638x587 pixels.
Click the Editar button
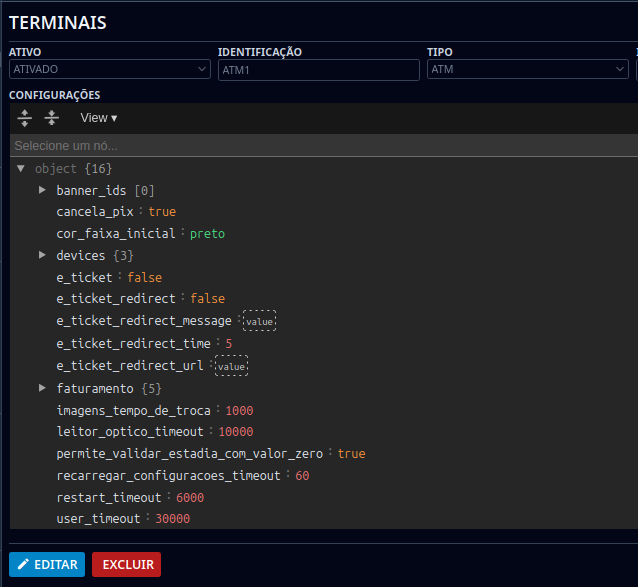pyautogui.click(x=47, y=565)
